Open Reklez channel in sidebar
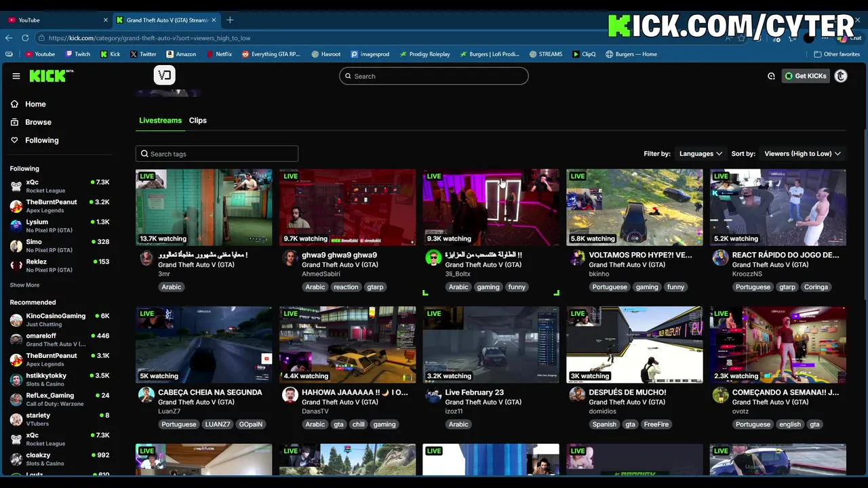This screenshot has height=488, width=868. (60, 265)
